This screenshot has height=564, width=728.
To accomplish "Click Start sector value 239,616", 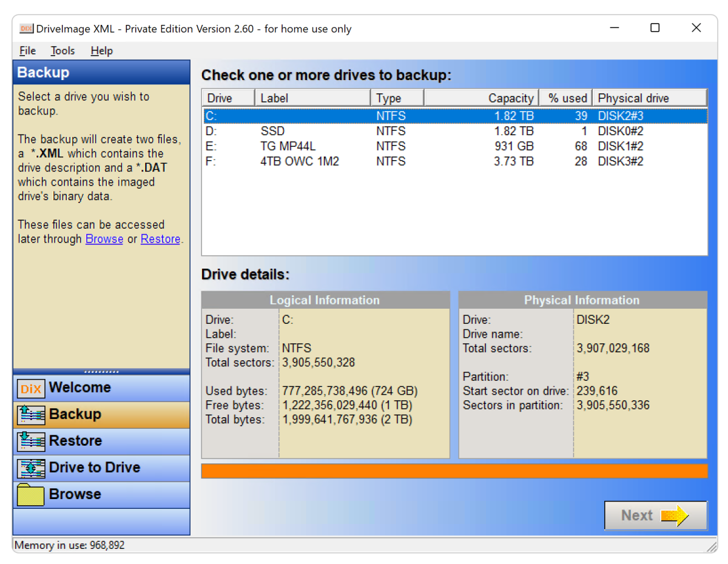I will click(x=597, y=391).
